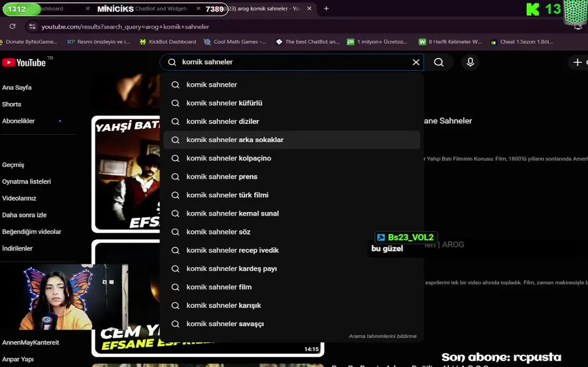This screenshot has height=367, width=588.
Task: Open Resmi önizleyin bookmark
Action: click(98, 42)
